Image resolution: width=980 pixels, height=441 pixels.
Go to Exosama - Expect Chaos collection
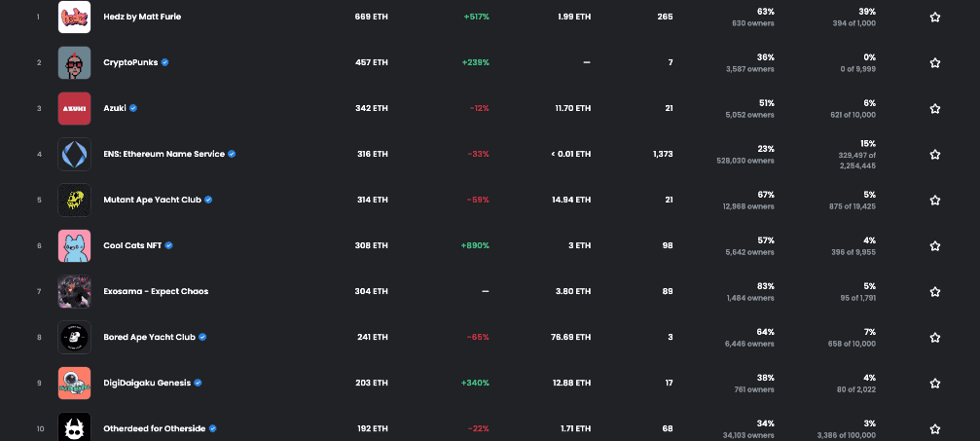[x=155, y=291]
